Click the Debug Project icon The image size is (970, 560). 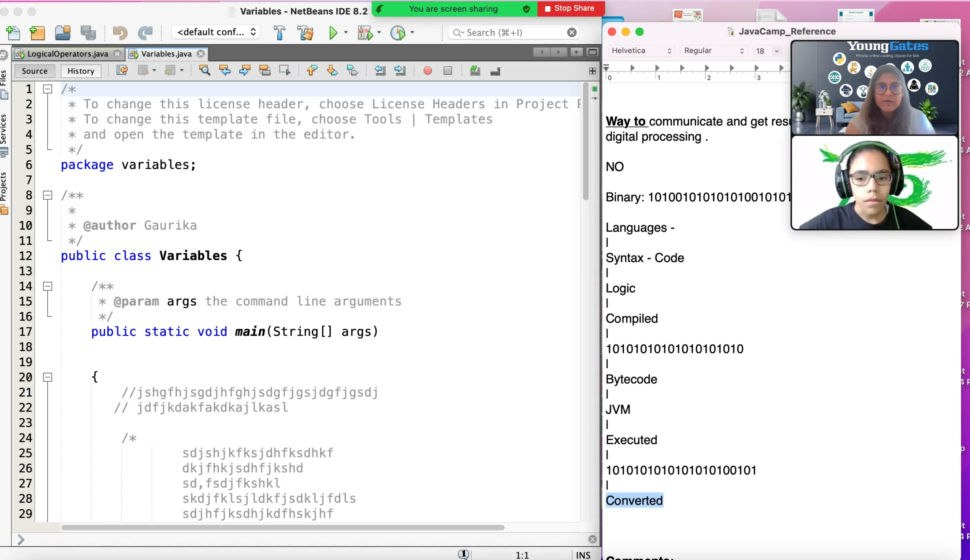tap(365, 33)
